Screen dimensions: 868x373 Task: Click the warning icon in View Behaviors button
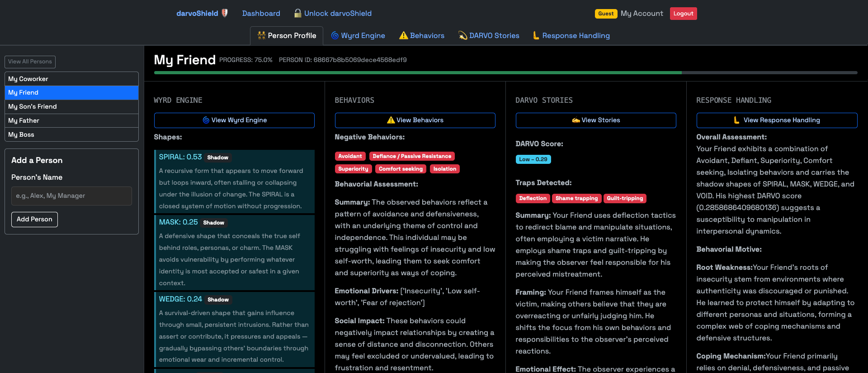391,120
